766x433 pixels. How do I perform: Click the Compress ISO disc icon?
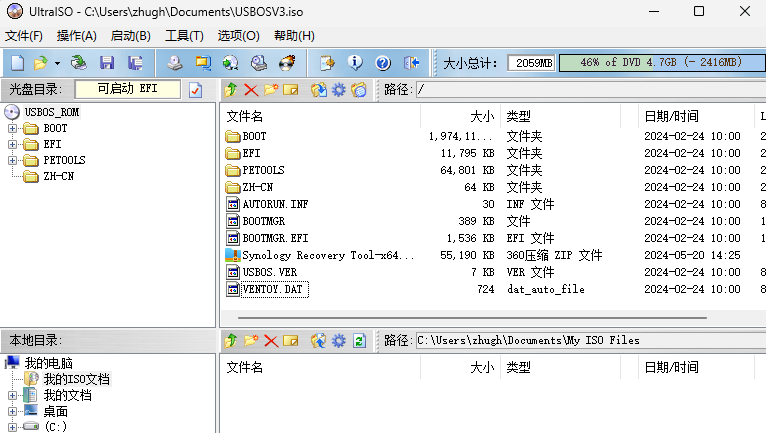pos(231,63)
